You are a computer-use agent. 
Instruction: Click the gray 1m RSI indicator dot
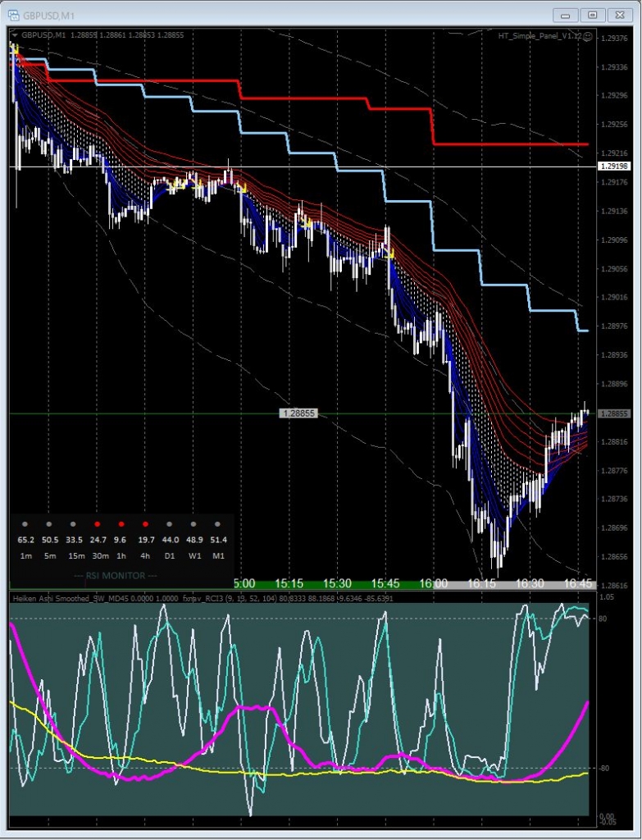pos(25,523)
